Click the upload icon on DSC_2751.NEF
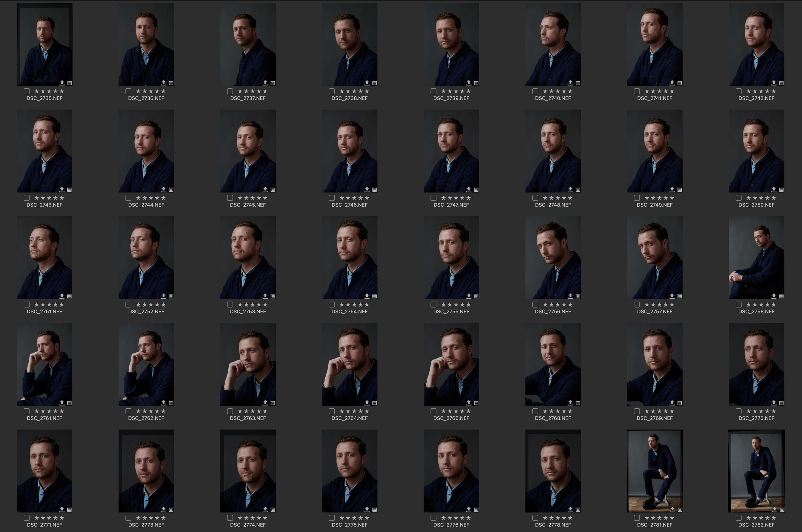Viewport: 802px width, 532px height. [x=62, y=296]
